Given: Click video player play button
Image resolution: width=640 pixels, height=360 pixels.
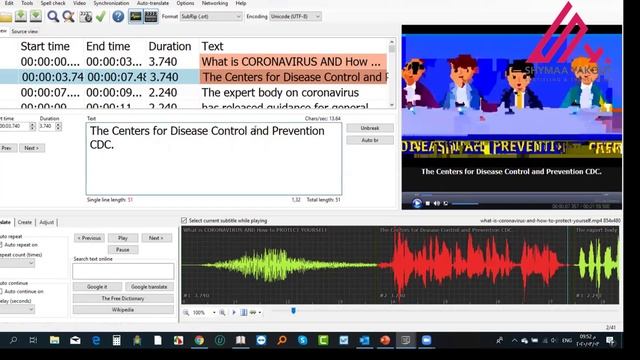Looking at the screenshot, I should click(x=417, y=203).
